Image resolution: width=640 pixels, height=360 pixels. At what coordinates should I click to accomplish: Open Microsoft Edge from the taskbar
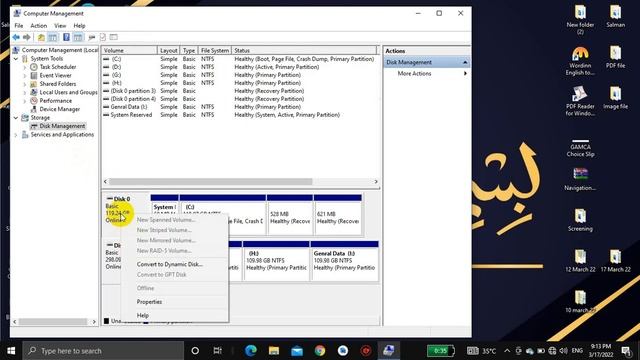click(x=251, y=351)
